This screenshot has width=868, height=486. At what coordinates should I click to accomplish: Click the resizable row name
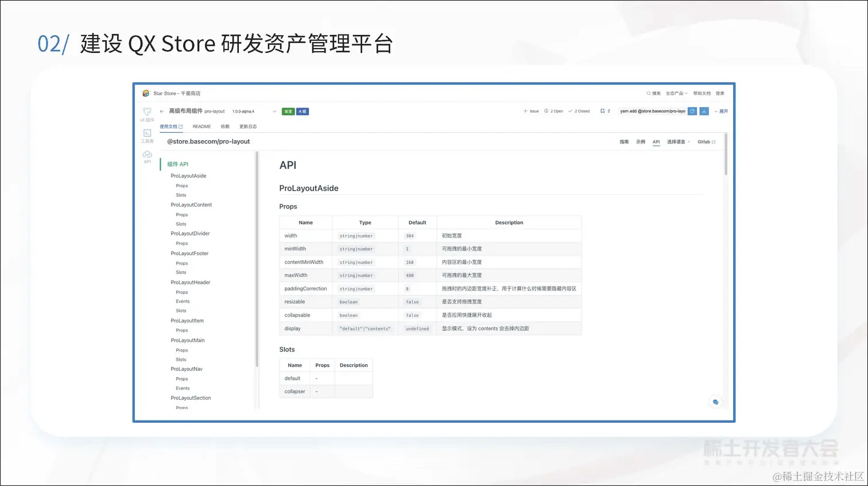(x=294, y=302)
